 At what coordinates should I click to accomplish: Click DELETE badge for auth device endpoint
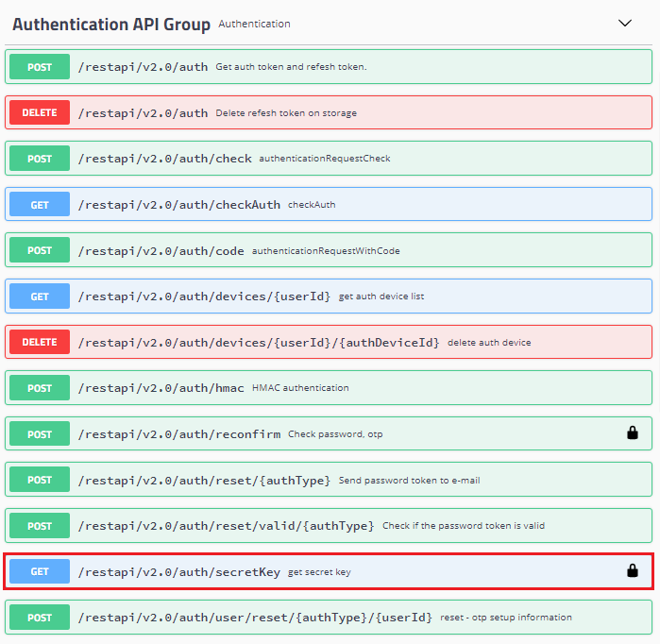click(x=40, y=342)
